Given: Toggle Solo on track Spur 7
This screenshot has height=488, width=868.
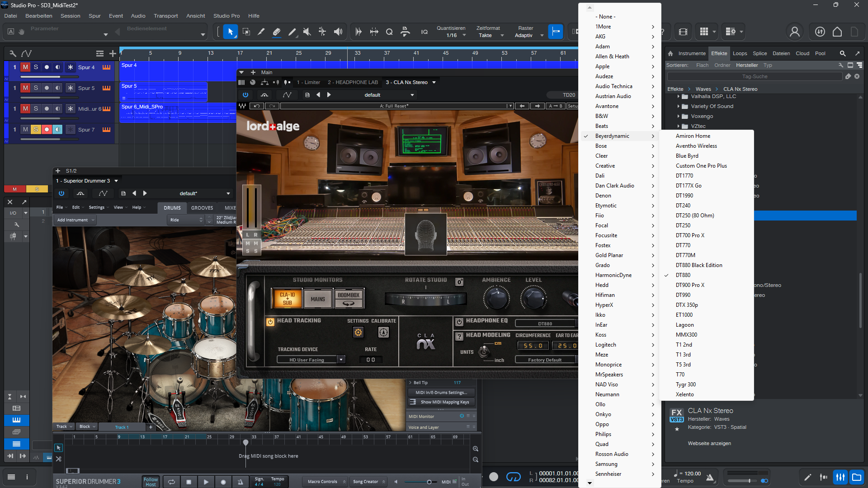Looking at the screenshot, I should pyautogui.click(x=36, y=129).
